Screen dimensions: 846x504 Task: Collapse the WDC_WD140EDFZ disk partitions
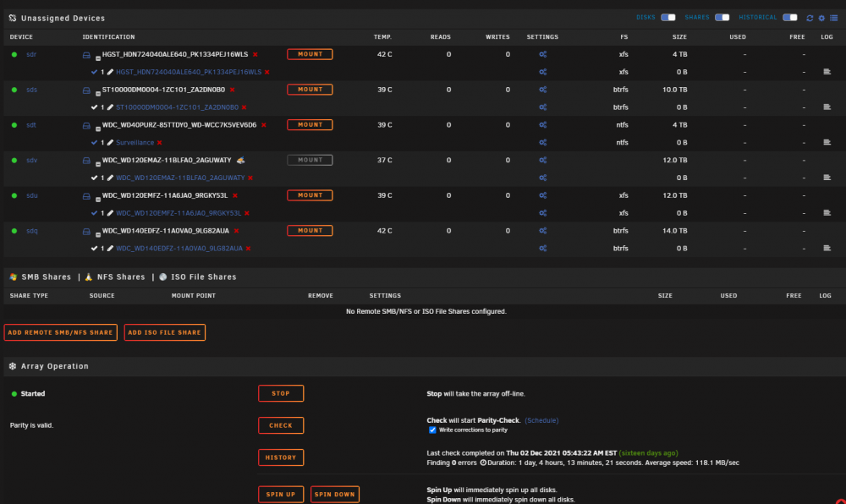(x=97, y=234)
